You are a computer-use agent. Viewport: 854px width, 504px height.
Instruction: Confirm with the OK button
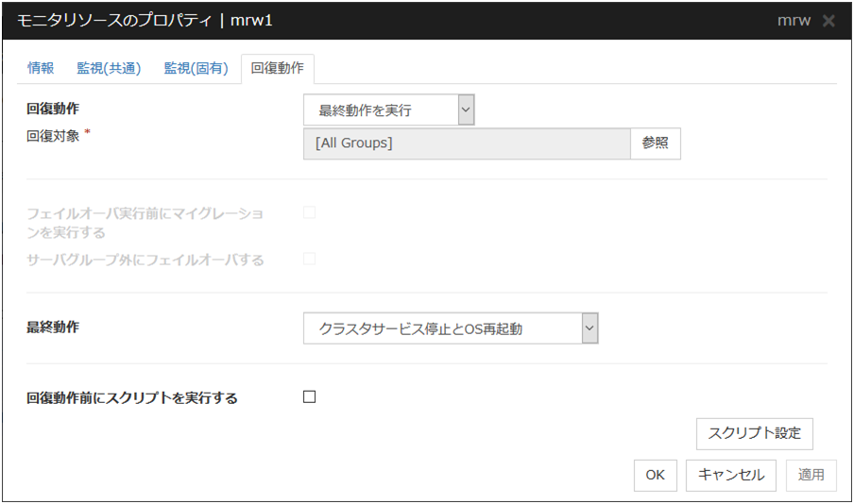coord(656,475)
